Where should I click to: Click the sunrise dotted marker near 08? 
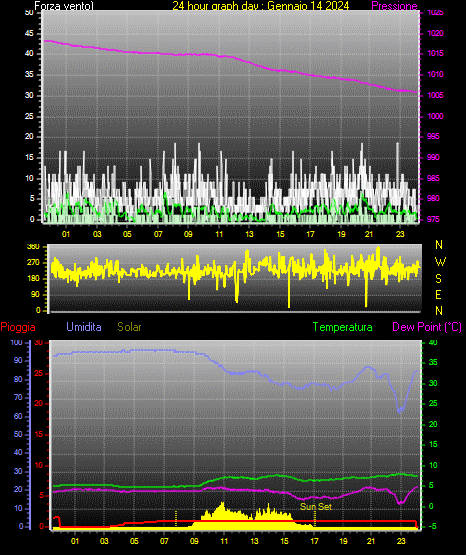tap(176, 518)
